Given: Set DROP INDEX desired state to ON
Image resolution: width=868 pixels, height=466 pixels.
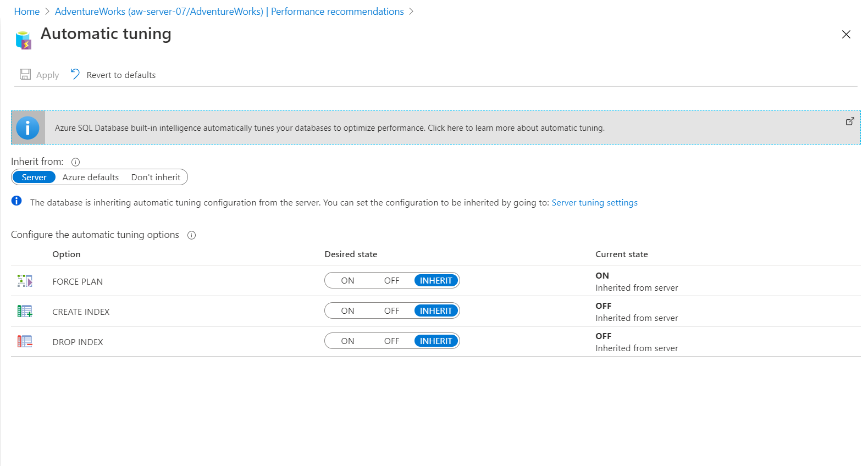Looking at the screenshot, I should click(347, 341).
